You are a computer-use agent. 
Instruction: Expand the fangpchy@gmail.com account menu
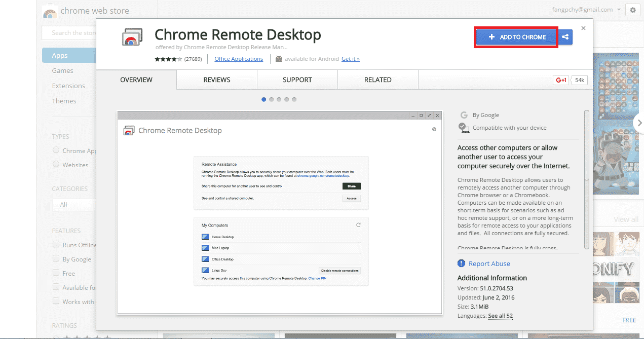tap(585, 10)
